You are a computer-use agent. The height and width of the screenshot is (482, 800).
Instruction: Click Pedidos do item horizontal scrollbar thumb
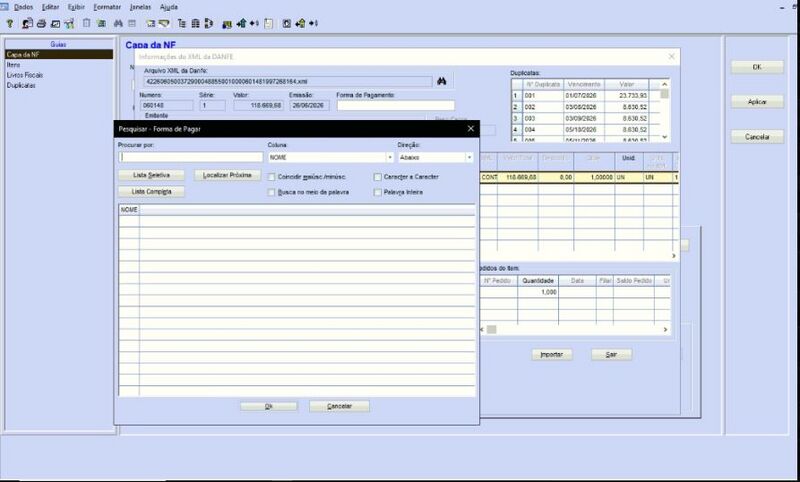(x=491, y=330)
